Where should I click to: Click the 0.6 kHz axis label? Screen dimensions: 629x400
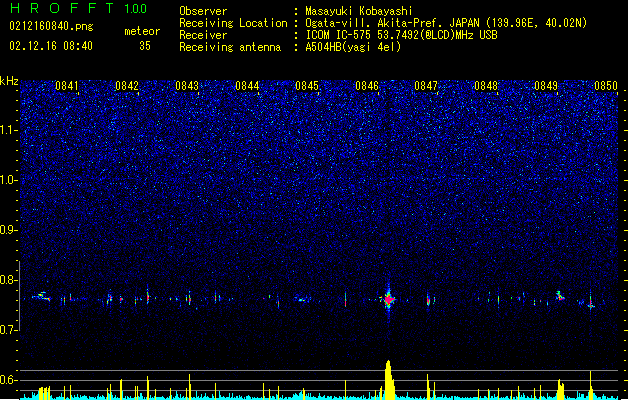pos(9,380)
